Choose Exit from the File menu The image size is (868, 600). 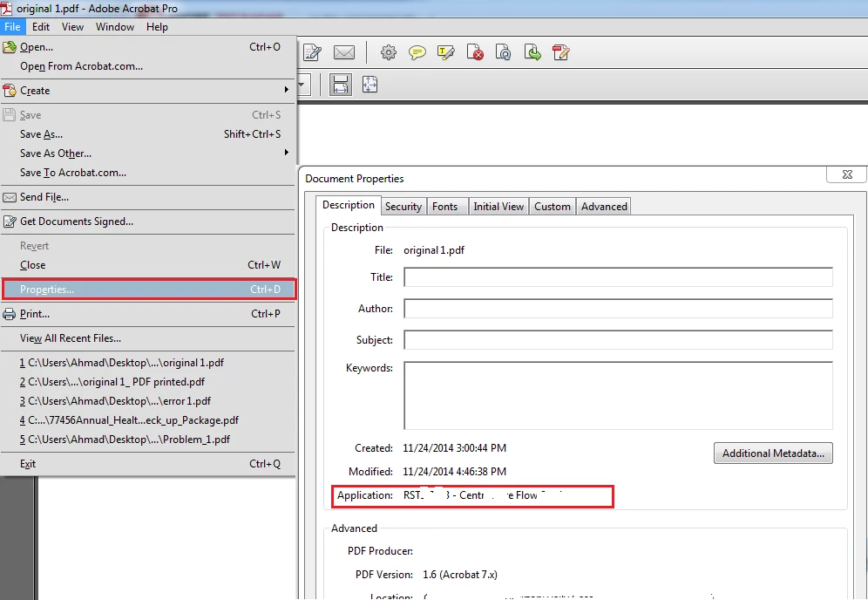(x=148, y=464)
